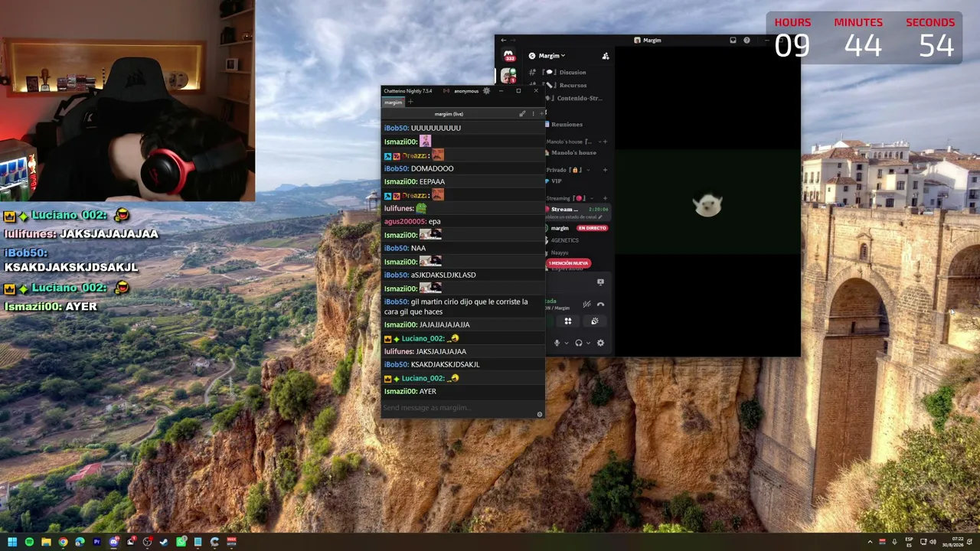This screenshot has height=551, width=980.
Task: Join the Manolo's house voice channel
Action: pos(573,153)
